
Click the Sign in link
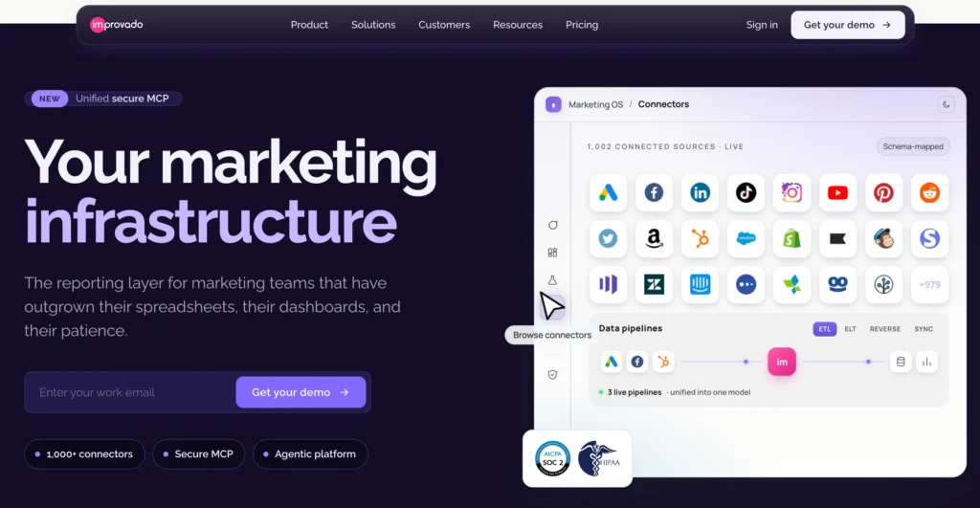click(x=761, y=25)
